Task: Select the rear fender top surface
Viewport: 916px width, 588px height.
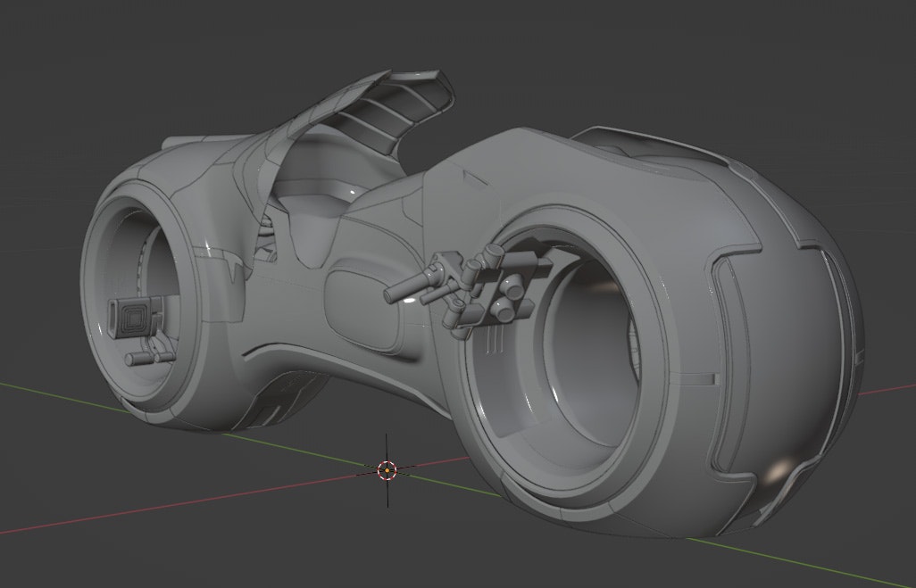Action: (196, 153)
